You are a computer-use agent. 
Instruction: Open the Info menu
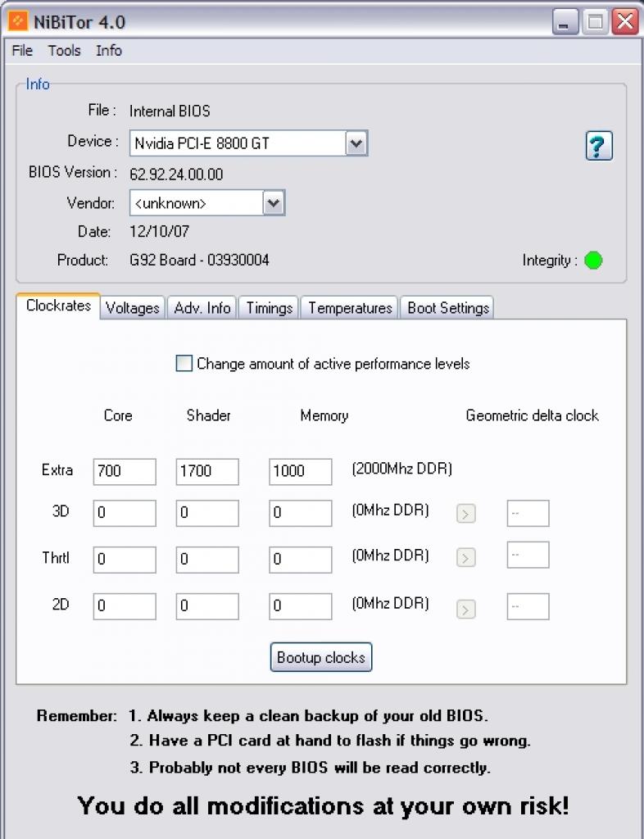[109, 50]
